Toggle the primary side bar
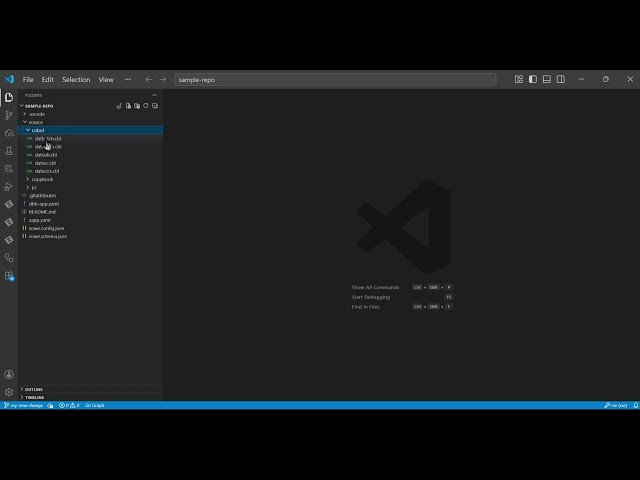Screen dimensions: 640x480 [533, 79]
